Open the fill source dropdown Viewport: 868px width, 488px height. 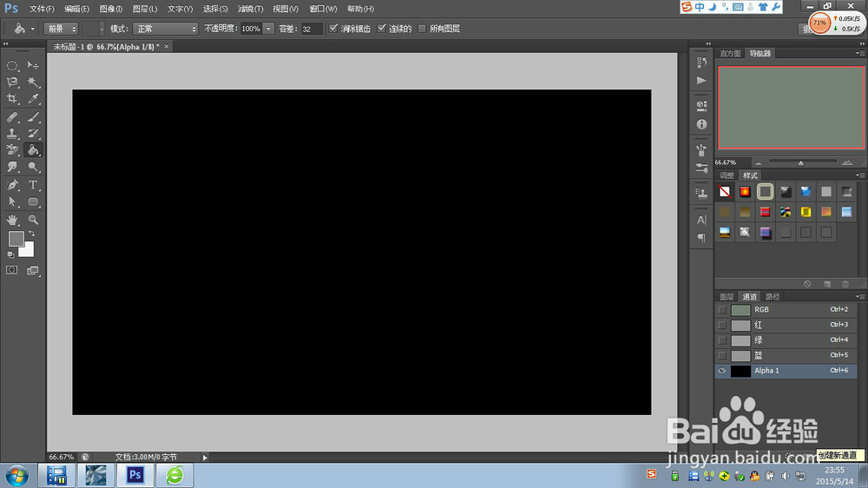click(62, 29)
